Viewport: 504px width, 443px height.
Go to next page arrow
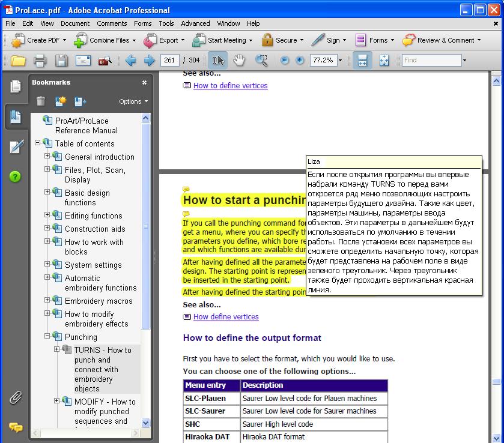[149, 60]
